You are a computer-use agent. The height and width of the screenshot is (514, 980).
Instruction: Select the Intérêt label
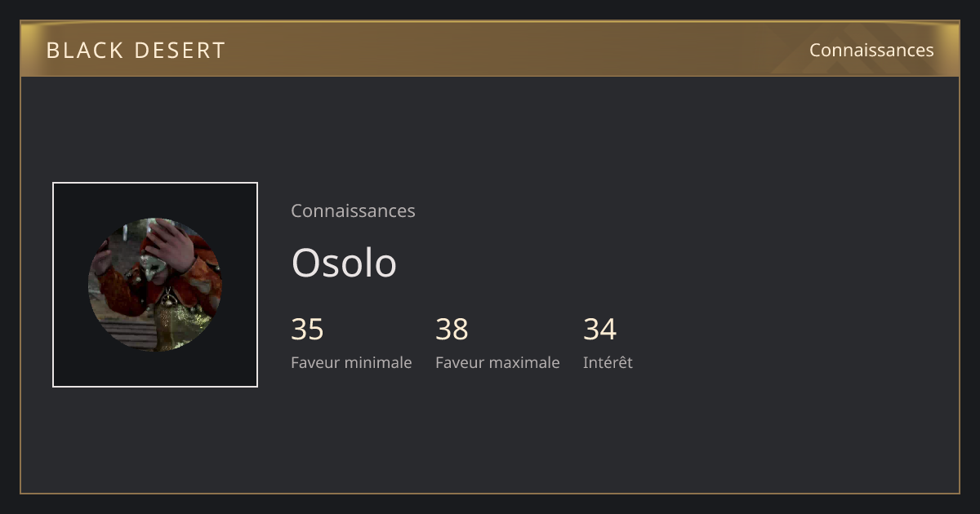tap(608, 362)
